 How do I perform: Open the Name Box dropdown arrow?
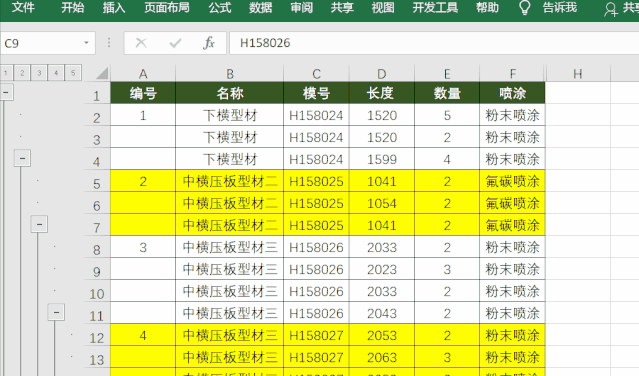pos(86,43)
